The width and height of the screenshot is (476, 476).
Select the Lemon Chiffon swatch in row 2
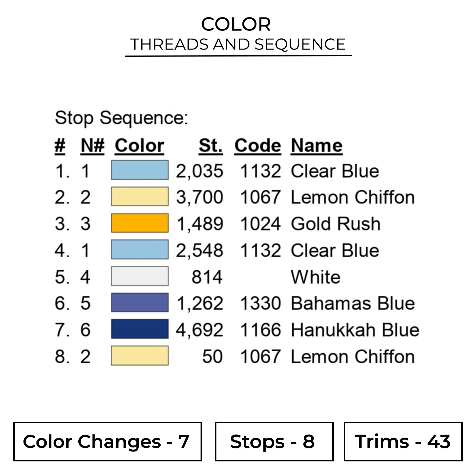point(140,197)
